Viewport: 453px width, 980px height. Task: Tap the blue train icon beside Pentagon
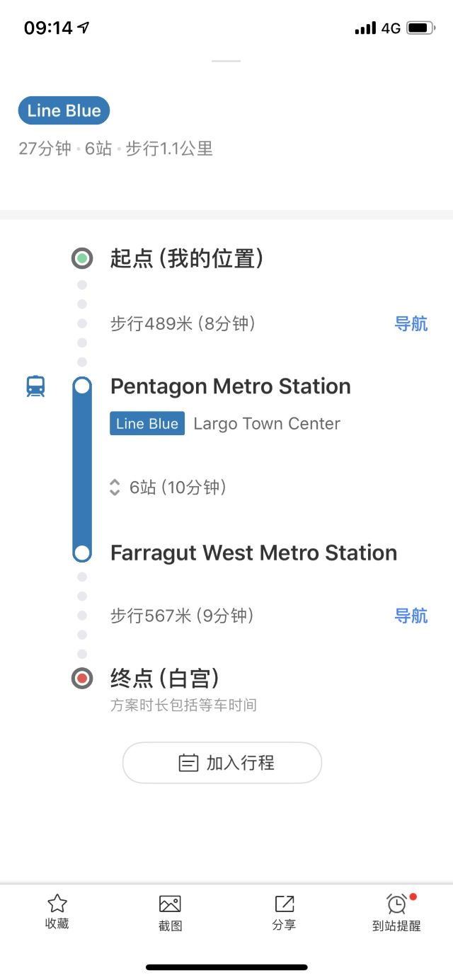tap(35, 386)
